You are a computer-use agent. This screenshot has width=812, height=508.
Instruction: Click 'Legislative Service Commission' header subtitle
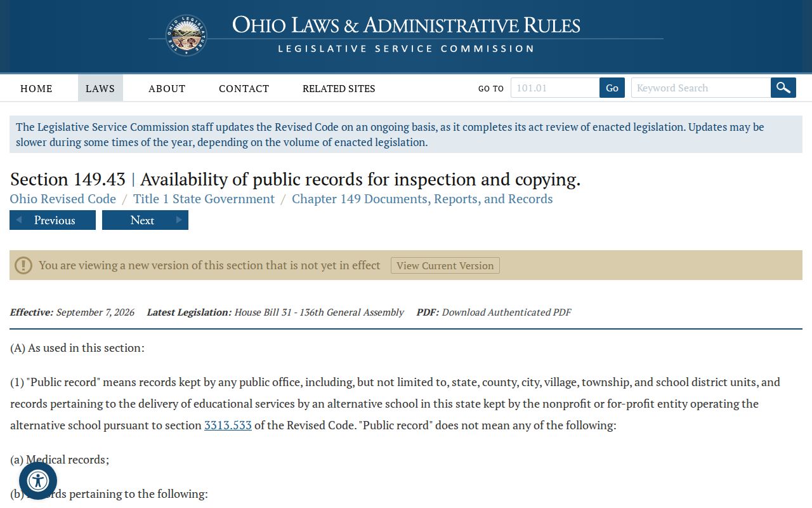tap(406, 49)
